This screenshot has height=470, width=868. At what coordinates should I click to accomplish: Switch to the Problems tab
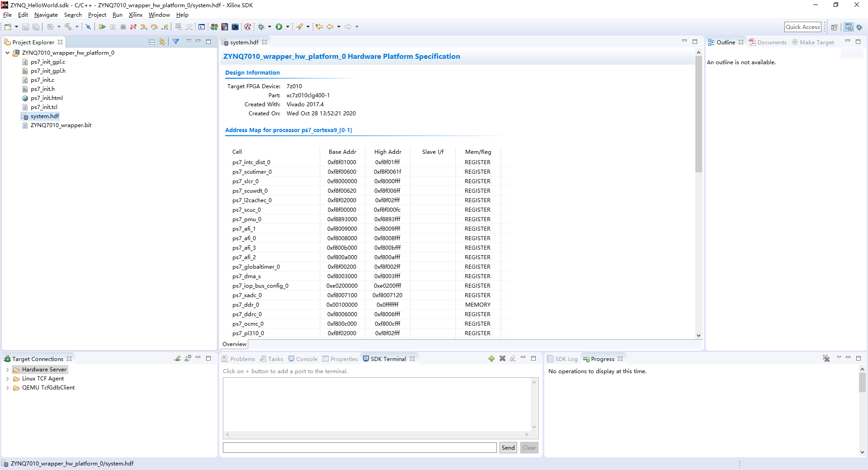(x=239, y=359)
